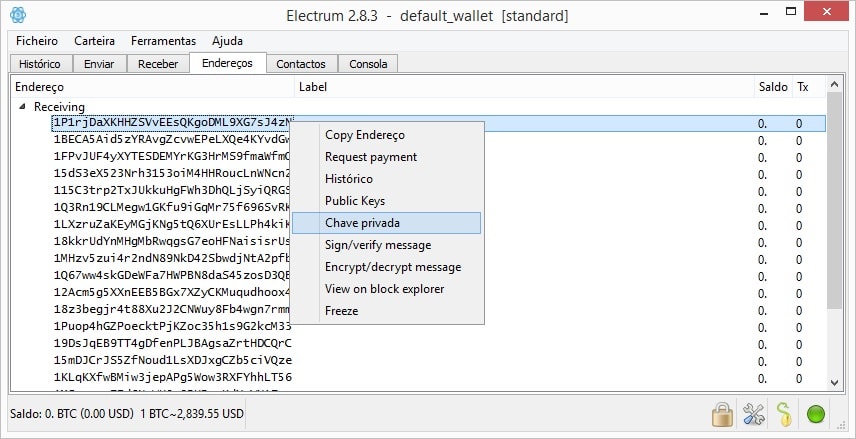Screen dimensions: 856x439
Task: Open the Consola tab
Action: click(x=368, y=64)
